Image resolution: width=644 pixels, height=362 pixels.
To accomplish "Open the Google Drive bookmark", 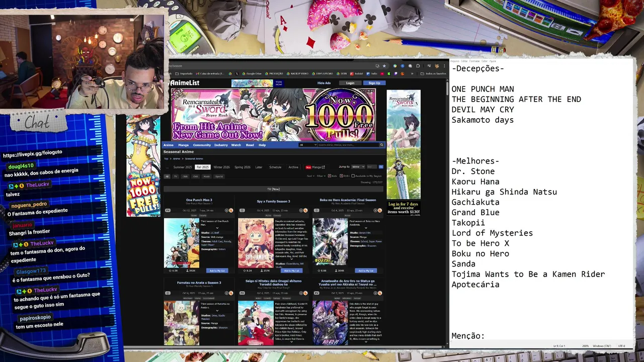I will click(252, 73).
